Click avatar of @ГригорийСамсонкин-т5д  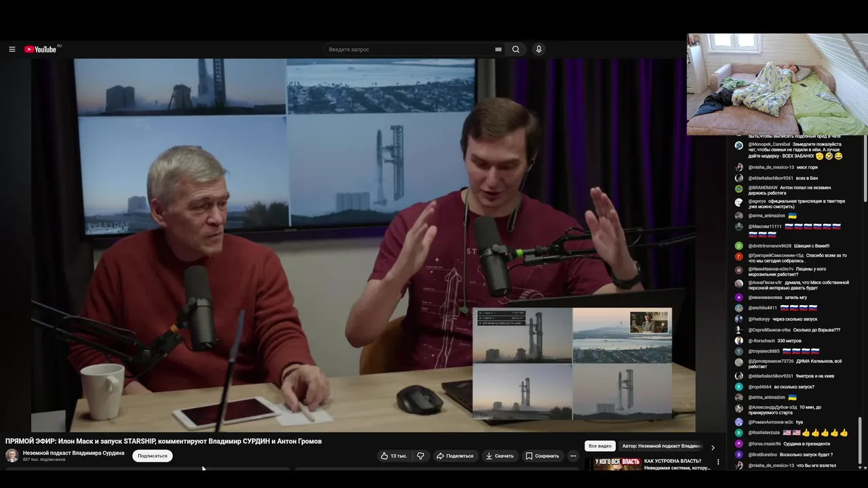[x=739, y=257]
